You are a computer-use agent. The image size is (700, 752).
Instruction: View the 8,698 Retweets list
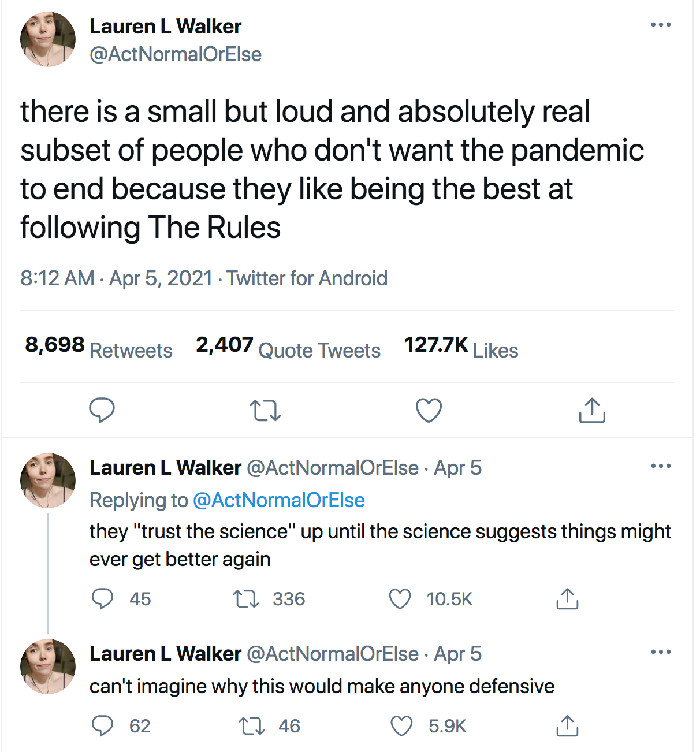[99, 348]
